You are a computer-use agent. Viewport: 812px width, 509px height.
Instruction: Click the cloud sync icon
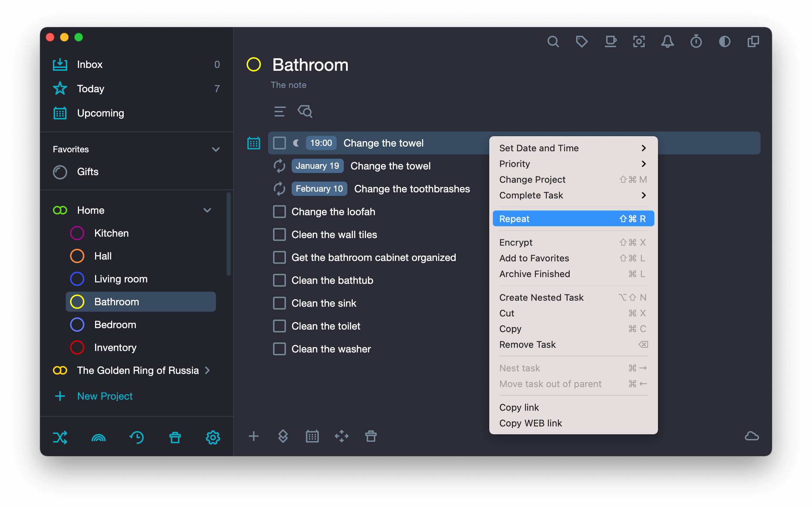click(x=752, y=436)
